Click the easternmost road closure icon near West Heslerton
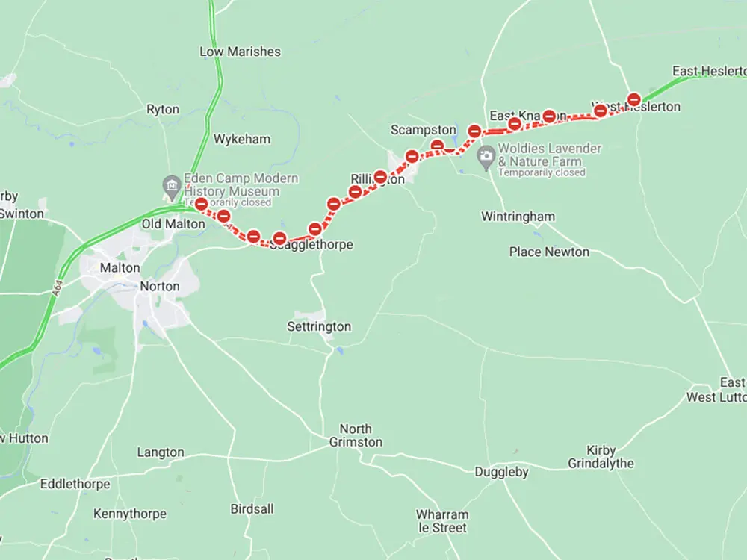Image resolution: width=747 pixels, height=560 pixels. click(634, 99)
